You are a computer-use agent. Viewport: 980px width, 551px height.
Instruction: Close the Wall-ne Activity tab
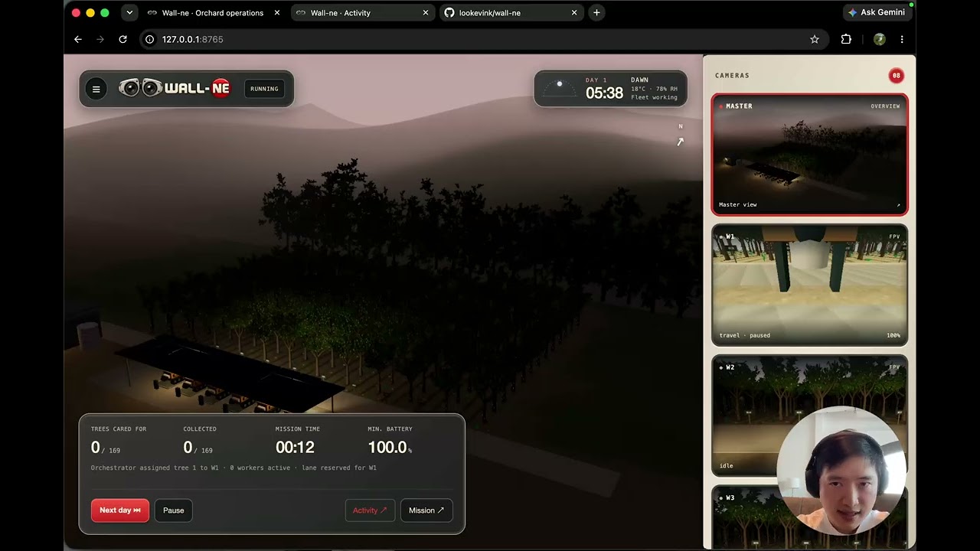coord(426,12)
